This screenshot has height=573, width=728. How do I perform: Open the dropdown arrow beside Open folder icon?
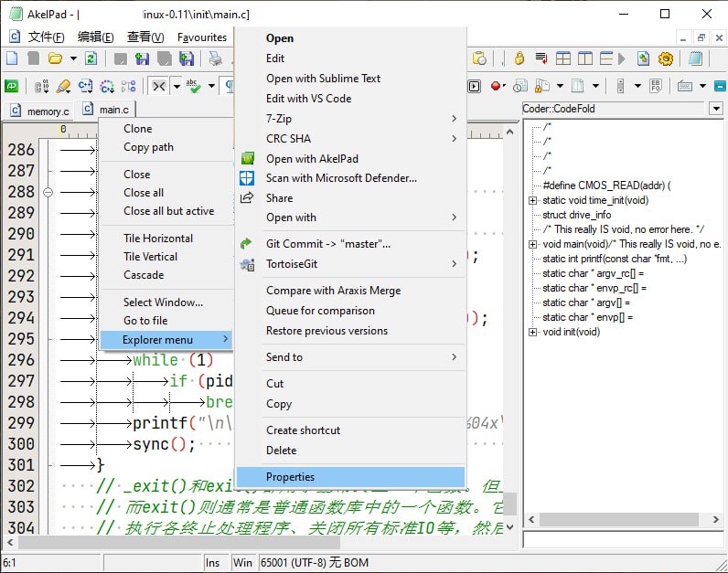coord(72,58)
